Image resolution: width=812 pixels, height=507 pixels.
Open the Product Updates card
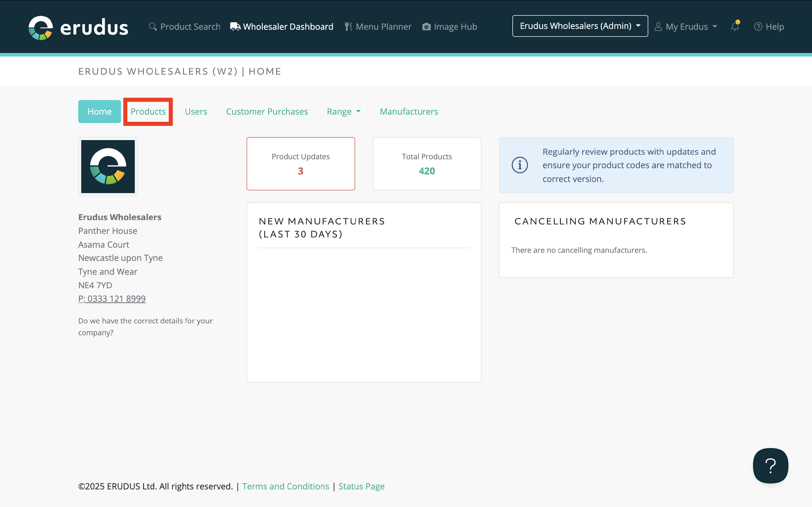[301, 164]
